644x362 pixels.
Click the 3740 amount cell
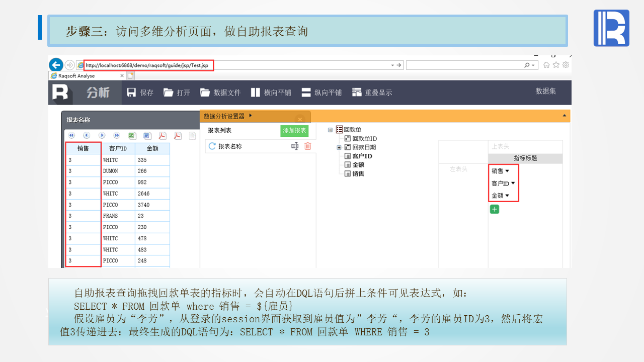click(152, 205)
